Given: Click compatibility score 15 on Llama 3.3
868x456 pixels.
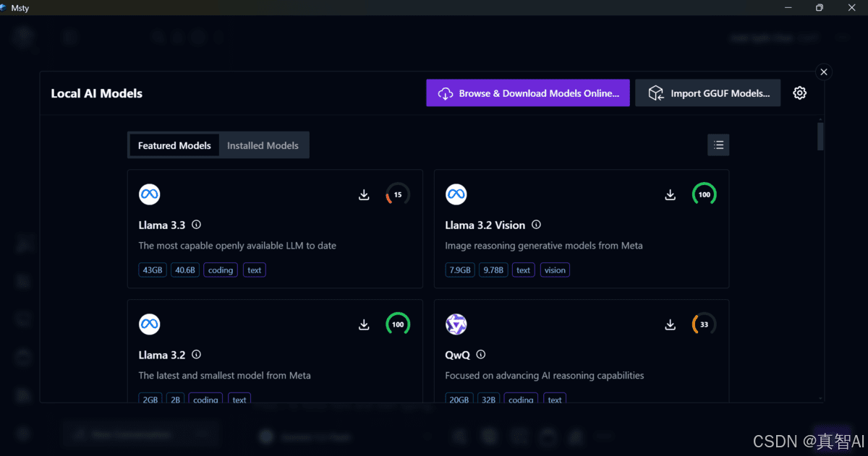Looking at the screenshot, I should point(398,194).
